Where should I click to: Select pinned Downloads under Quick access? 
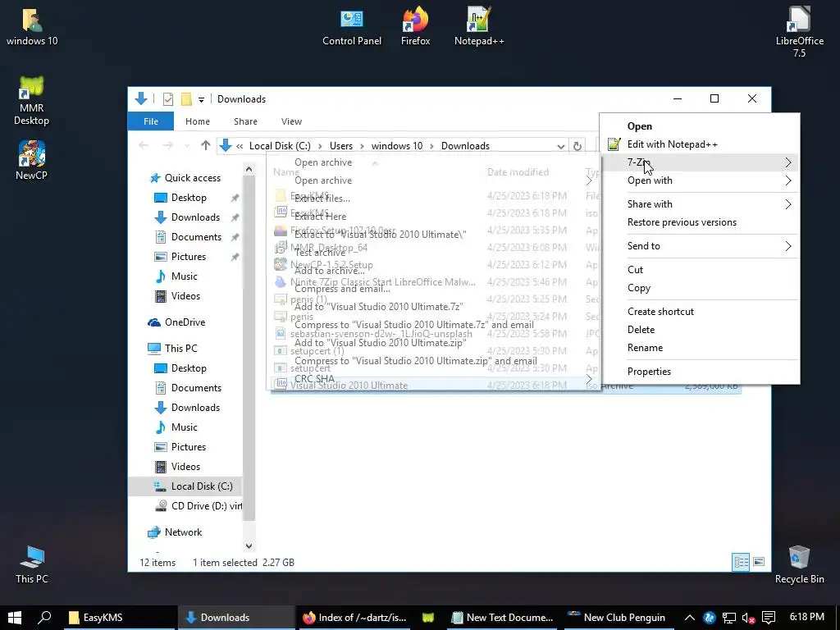point(188,217)
